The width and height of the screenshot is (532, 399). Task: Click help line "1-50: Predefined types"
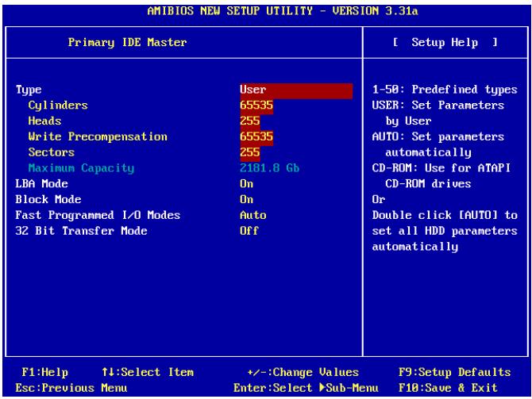445,90
